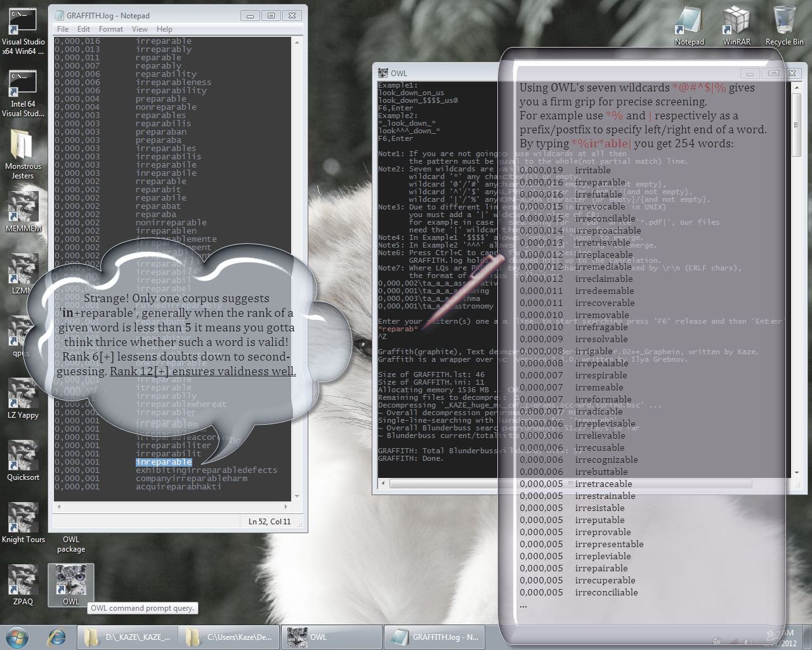
Task: Open the OWL package desktop item
Action: (x=71, y=544)
